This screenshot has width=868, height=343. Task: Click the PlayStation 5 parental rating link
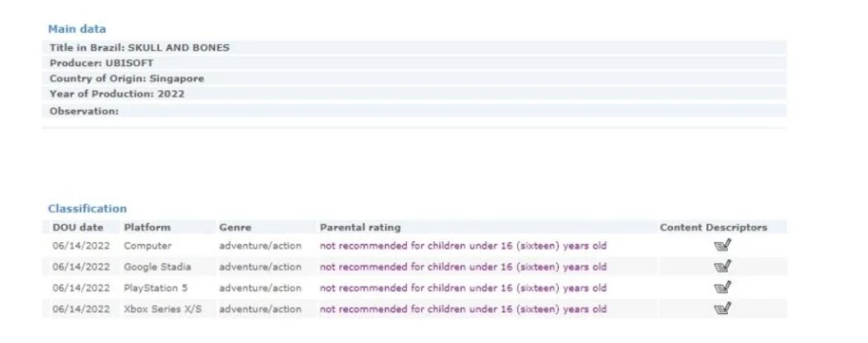463,288
